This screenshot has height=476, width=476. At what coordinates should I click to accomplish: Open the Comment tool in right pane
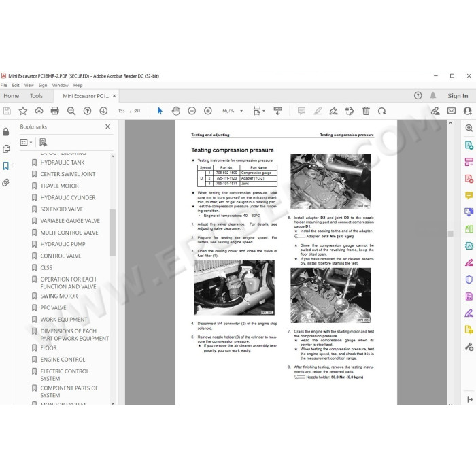pyautogui.click(x=469, y=195)
